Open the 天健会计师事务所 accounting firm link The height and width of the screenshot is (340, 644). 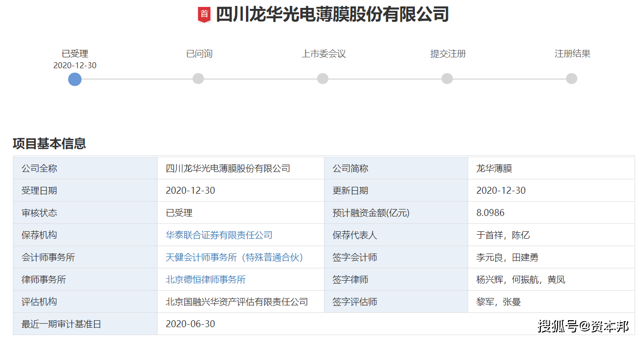[234, 257]
